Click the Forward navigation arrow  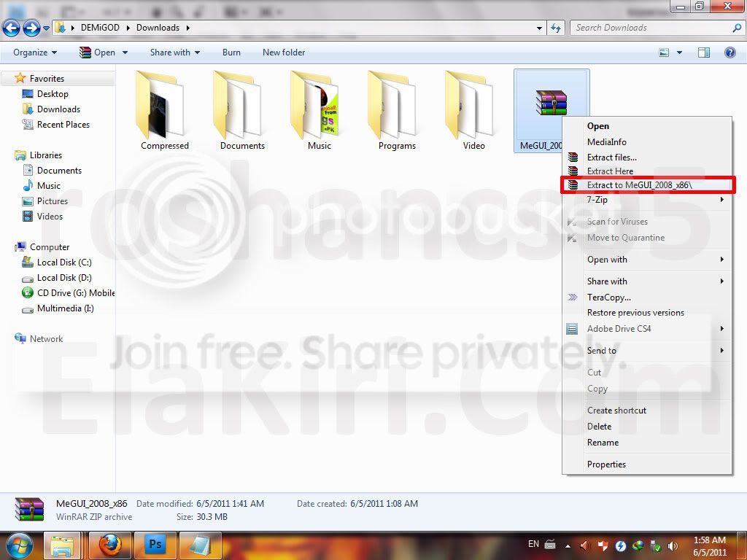coord(31,28)
